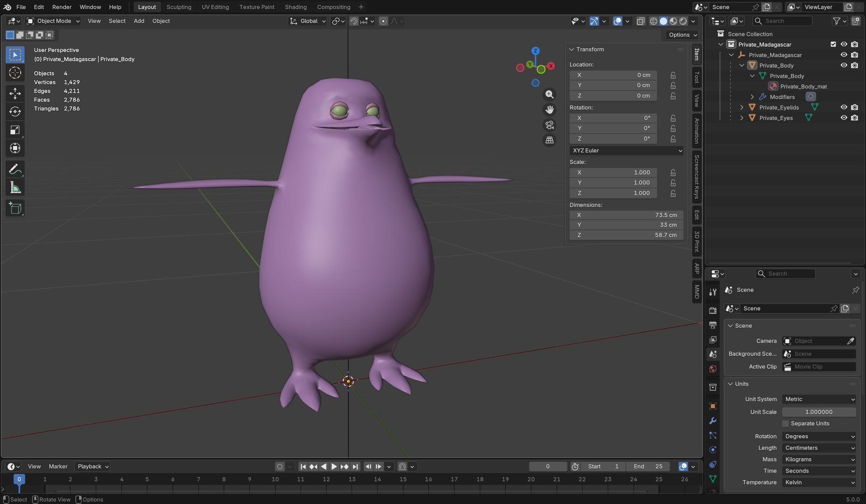Toggle Z rotation lock
The height and width of the screenshot is (504, 866).
tap(673, 139)
